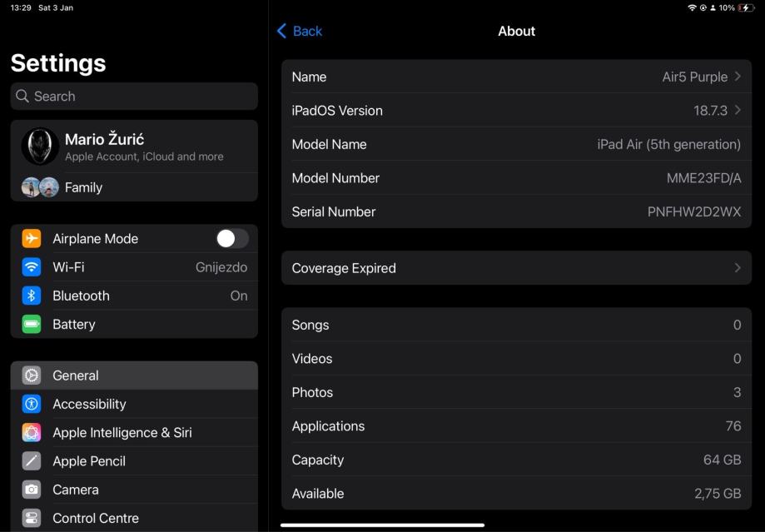Tap the battery status bar icon
The width and height of the screenshot is (765, 532).
coord(747,7)
